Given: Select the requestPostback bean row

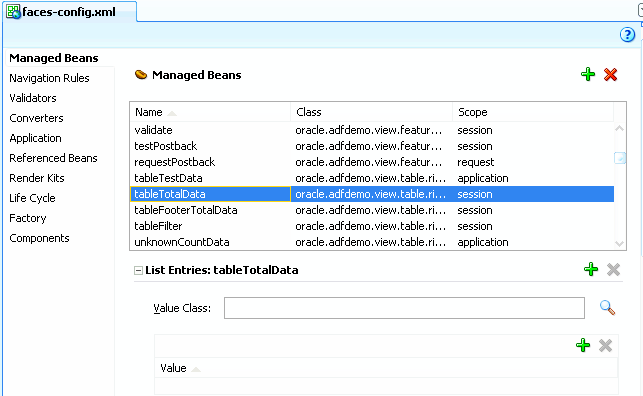Looking at the screenshot, I should tap(372, 162).
